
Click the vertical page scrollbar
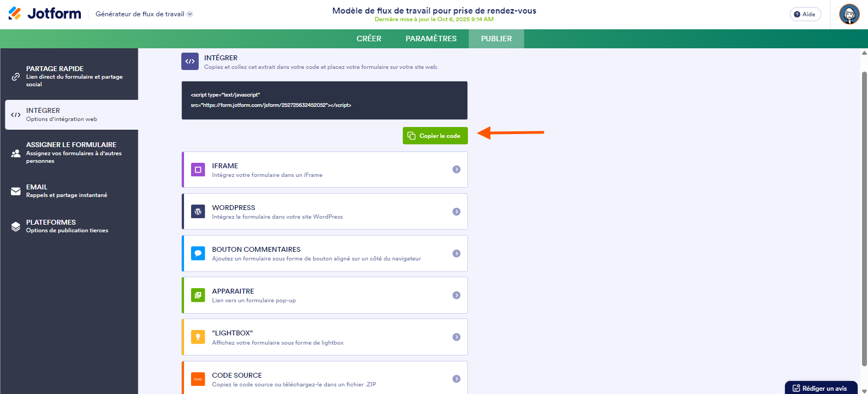pyautogui.click(x=864, y=219)
